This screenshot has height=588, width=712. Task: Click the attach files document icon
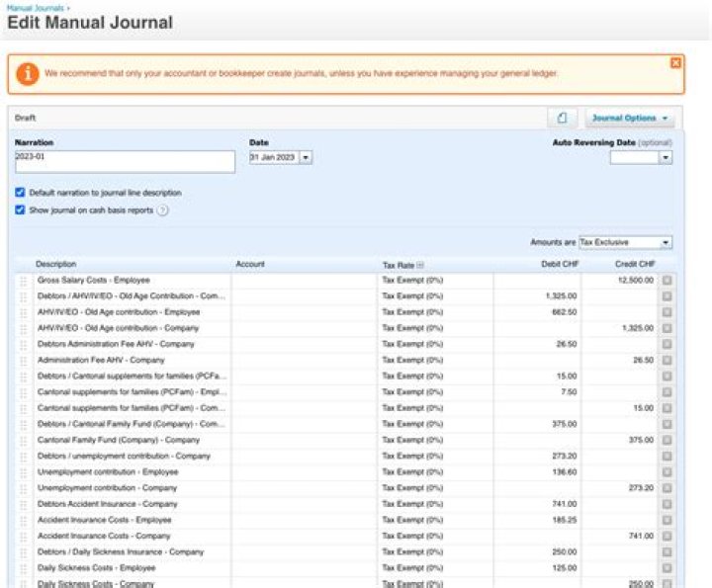(x=562, y=119)
